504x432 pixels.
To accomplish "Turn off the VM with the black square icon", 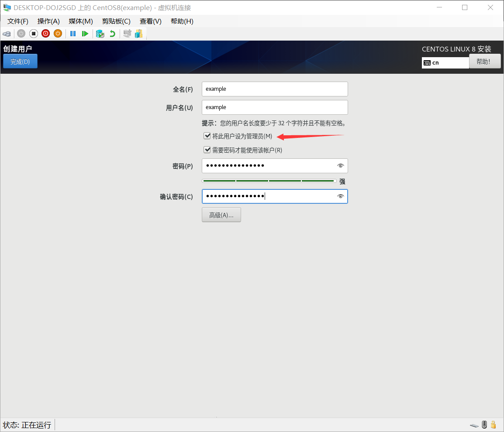I will click(34, 34).
